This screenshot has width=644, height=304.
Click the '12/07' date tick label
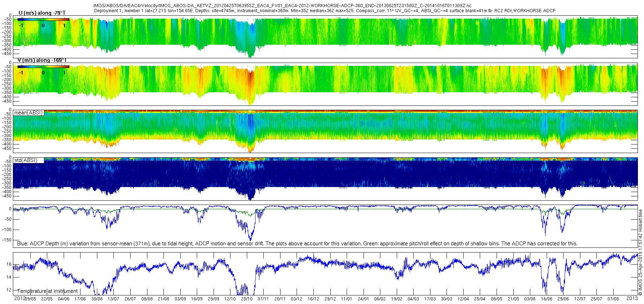click(x=580, y=299)
